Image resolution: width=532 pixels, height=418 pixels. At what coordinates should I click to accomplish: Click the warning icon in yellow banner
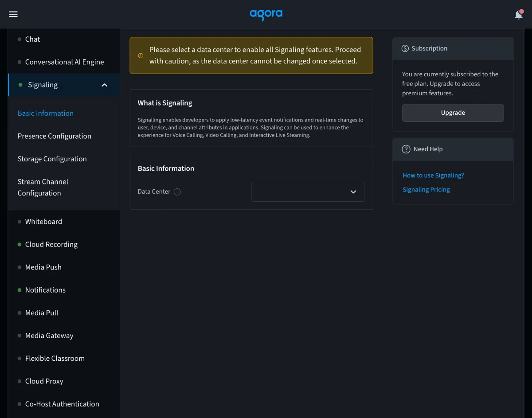tap(141, 56)
